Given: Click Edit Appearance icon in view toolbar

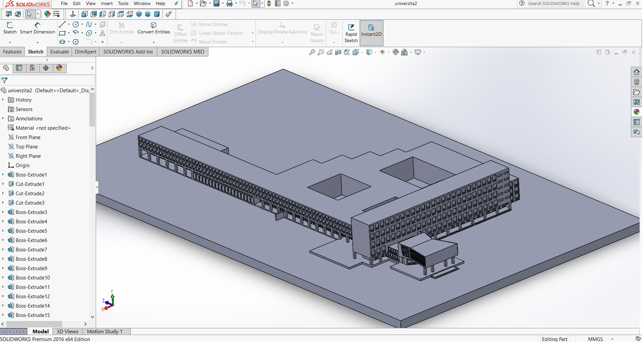Looking at the screenshot, I should pyautogui.click(x=396, y=52).
